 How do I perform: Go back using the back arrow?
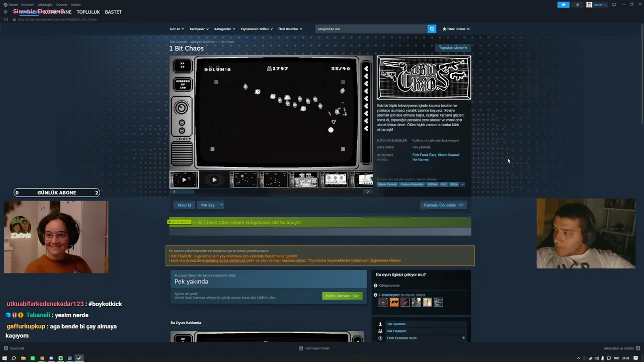(6, 12)
